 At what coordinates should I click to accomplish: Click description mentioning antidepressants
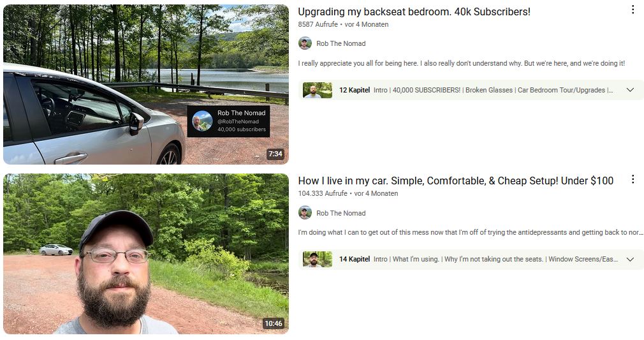click(471, 232)
